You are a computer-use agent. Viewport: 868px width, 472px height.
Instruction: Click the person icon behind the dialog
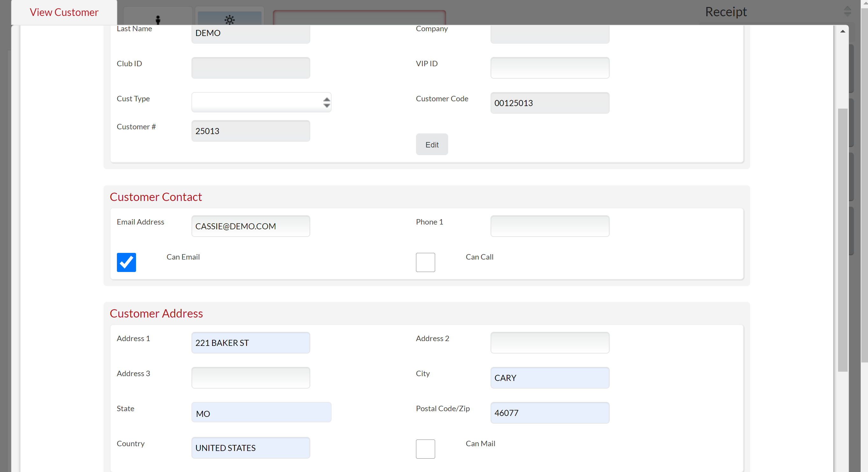tap(158, 19)
